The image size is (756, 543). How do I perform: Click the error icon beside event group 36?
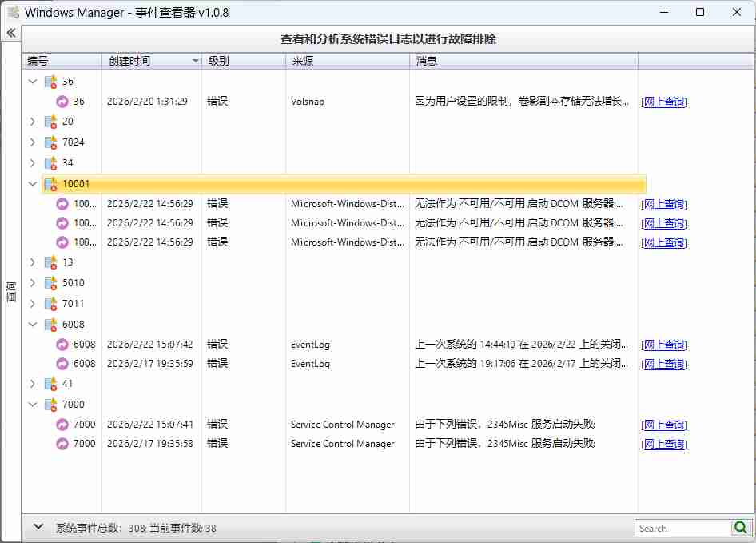click(50, 81)
